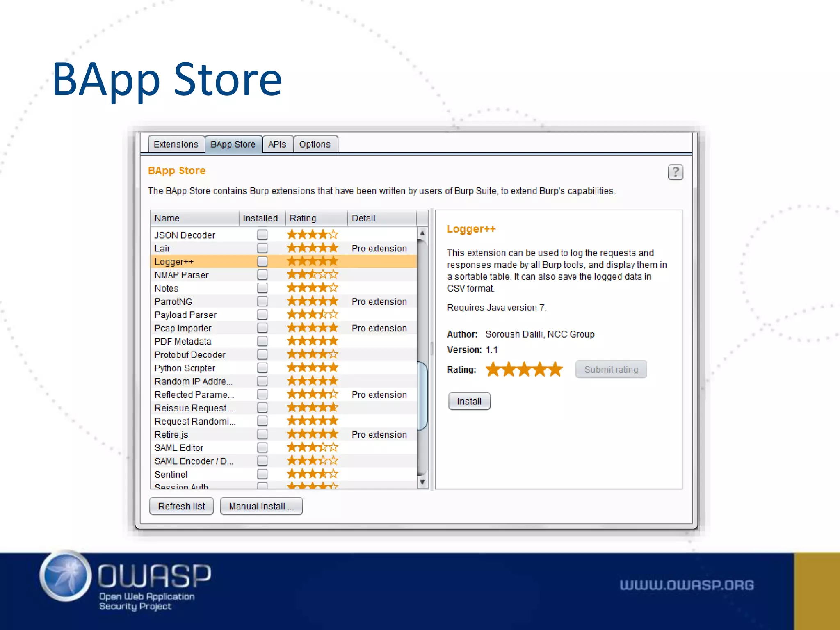Click the Install button for Logger++
The width and height of the screenshot is (840, 630).
tap(469, 401)
